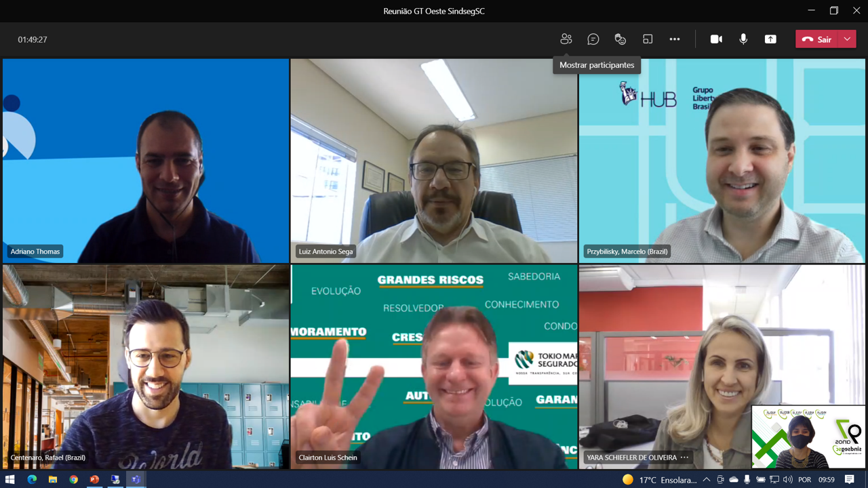
Task: Click the self-view video thumbnail
Action: [808, 436]
